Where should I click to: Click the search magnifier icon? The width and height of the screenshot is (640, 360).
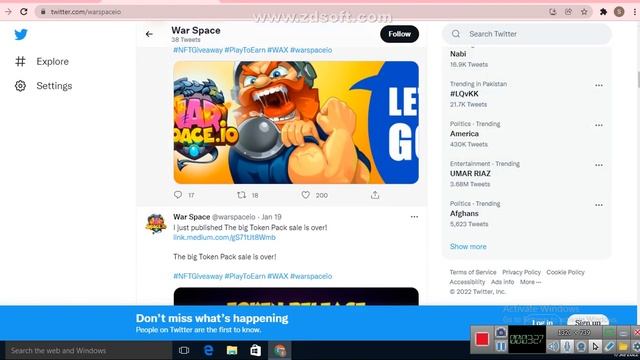(x=456, y=34)
